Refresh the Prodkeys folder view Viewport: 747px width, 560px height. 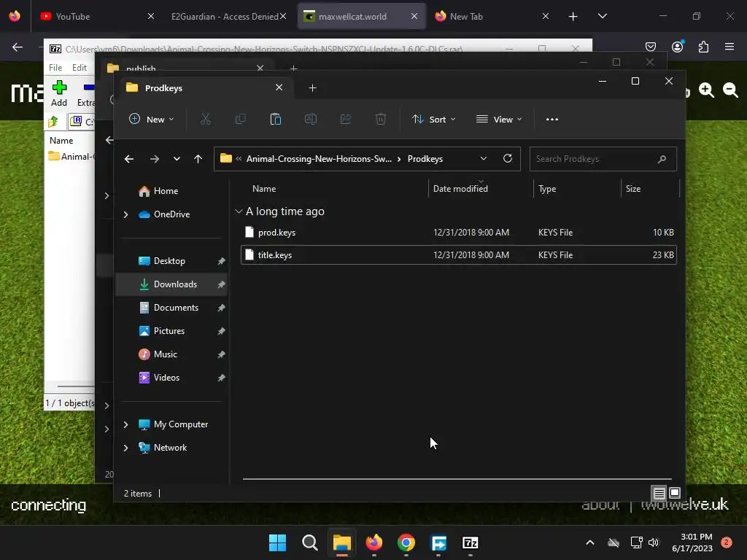508,158
